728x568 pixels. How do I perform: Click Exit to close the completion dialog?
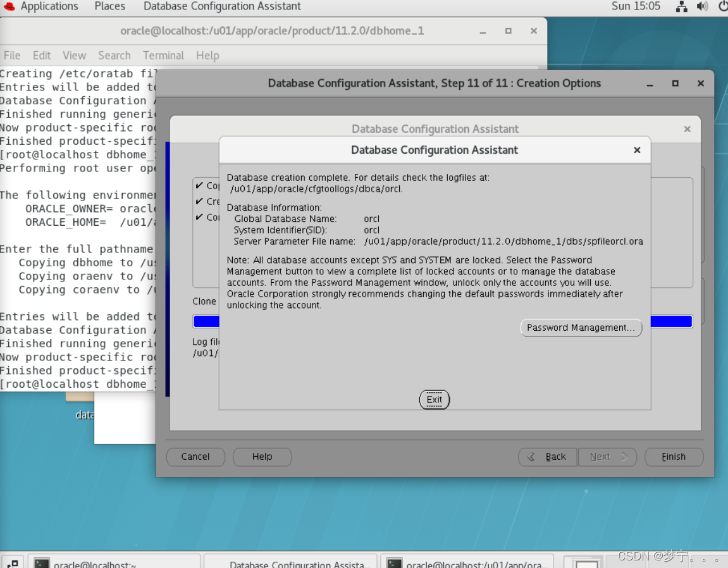pyautogui.click(x=435, y=399)
